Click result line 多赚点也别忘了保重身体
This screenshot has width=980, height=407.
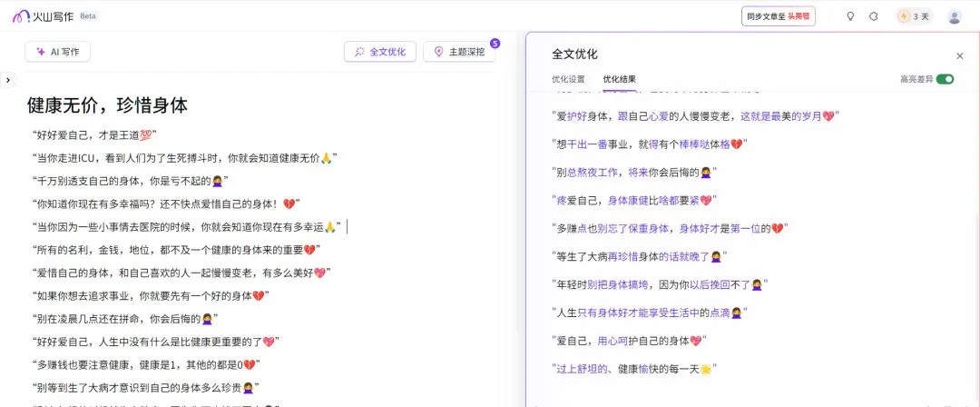(670, 229)
